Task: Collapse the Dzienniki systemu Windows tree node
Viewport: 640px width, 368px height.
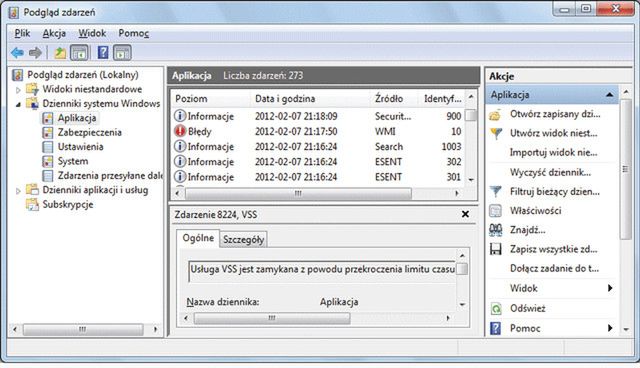Action: [x=18, y=104]
